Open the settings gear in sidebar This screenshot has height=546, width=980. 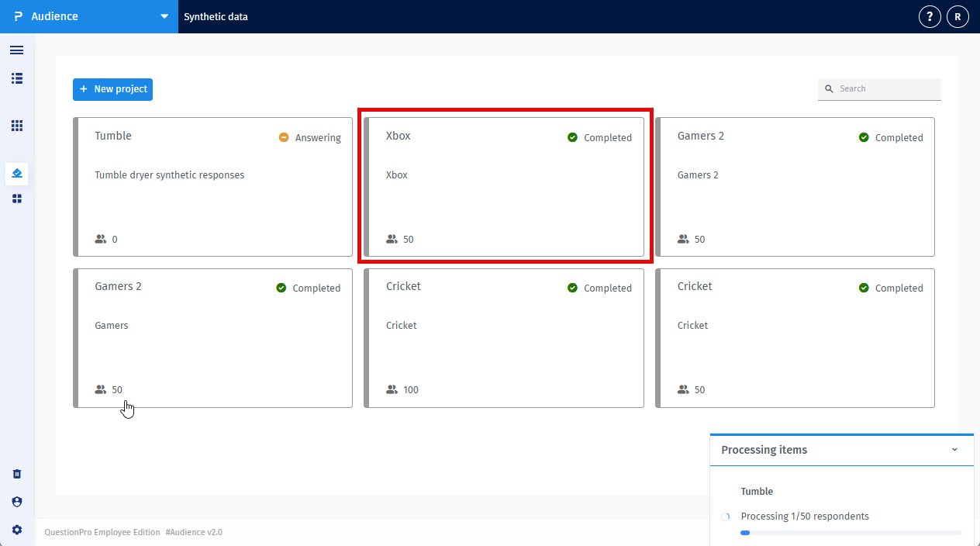16,530
